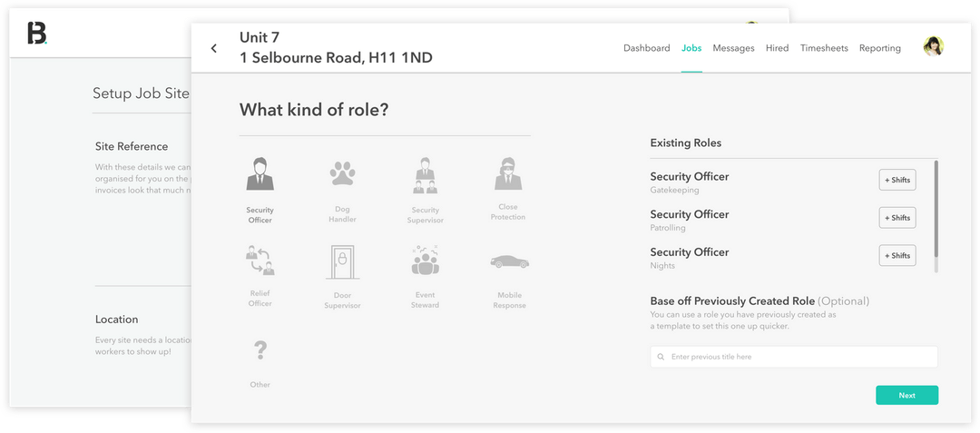Viewport: 980px width, 433px height.
Task: Pick the Event Steward role icon
Action: 425,261
